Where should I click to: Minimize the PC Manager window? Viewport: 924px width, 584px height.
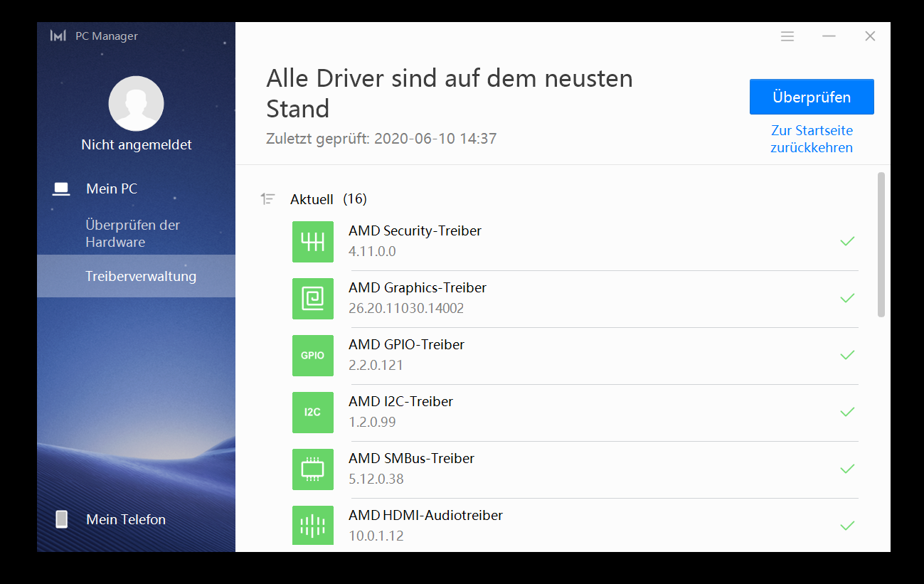pyautogui.click(x=829, y=36)
